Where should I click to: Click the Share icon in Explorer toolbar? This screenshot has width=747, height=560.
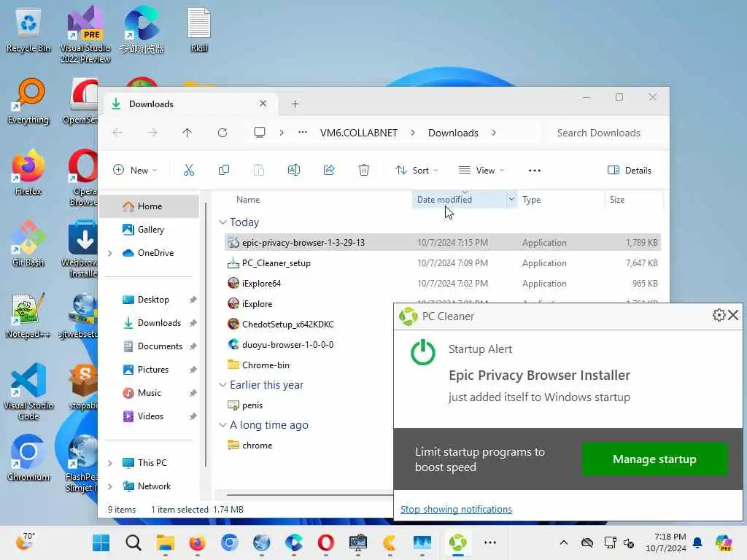pos(329,170)
